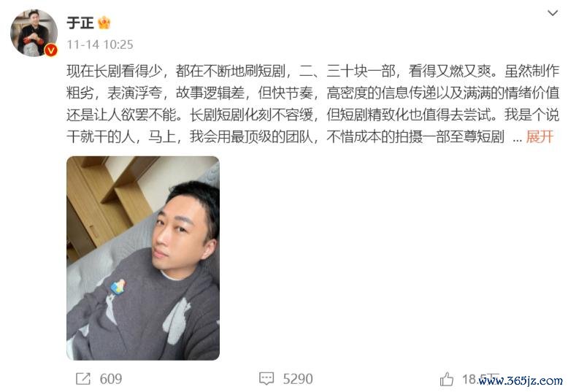Open 于正's round profile avatar
The width and height of the screenshot is (568, 392).
(34, 33)
